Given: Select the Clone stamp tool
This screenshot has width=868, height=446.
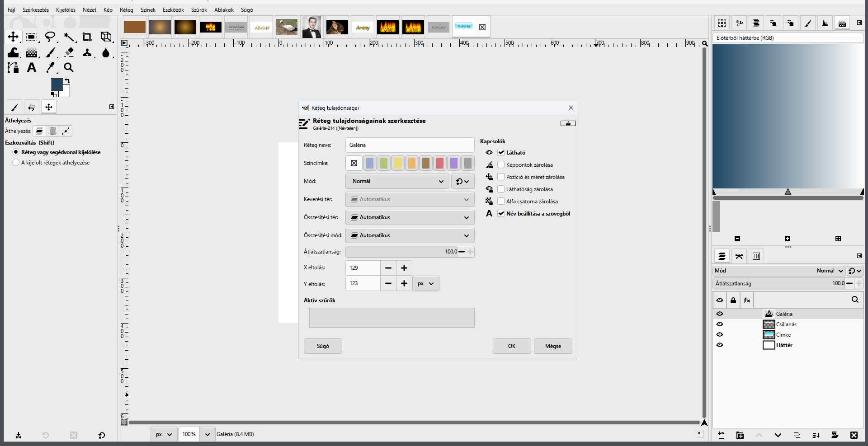Looking at the screenshot, I should tap(87, 52).
